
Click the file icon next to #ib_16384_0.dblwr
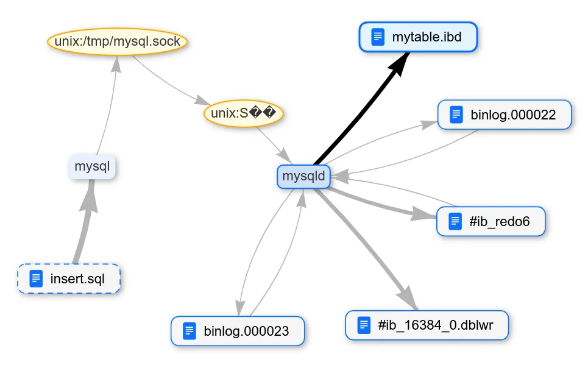click(364, 325)
